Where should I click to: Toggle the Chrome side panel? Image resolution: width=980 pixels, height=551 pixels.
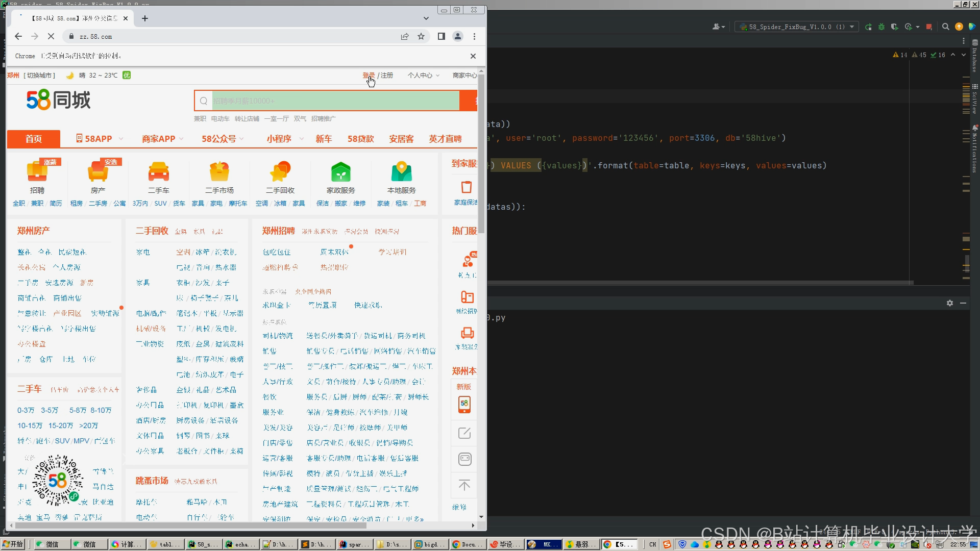(442, 37)
